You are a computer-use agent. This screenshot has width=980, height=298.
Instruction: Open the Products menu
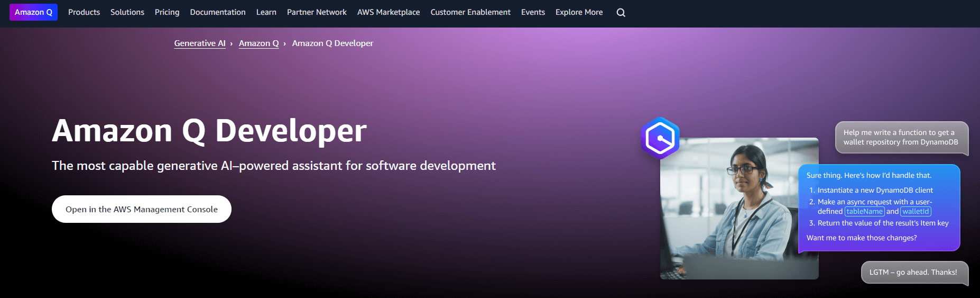point(84,12)
